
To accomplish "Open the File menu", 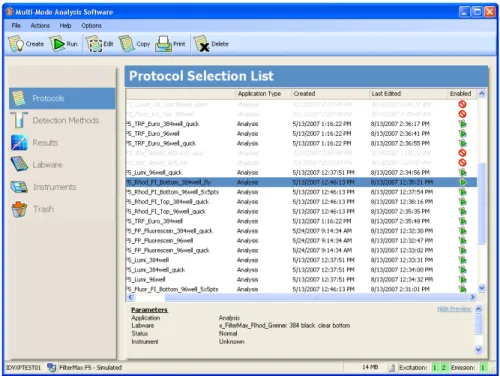I will 16,26.
